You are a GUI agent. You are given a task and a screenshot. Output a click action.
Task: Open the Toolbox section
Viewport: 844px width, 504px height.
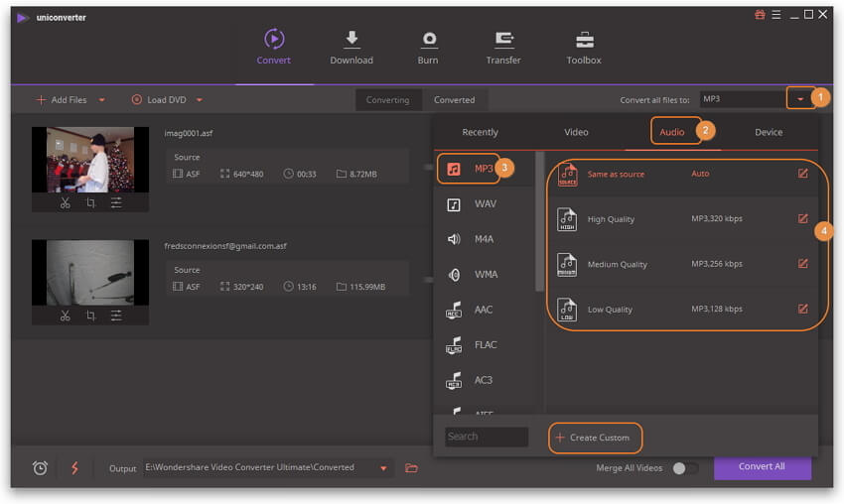click(x=584, y=48)
